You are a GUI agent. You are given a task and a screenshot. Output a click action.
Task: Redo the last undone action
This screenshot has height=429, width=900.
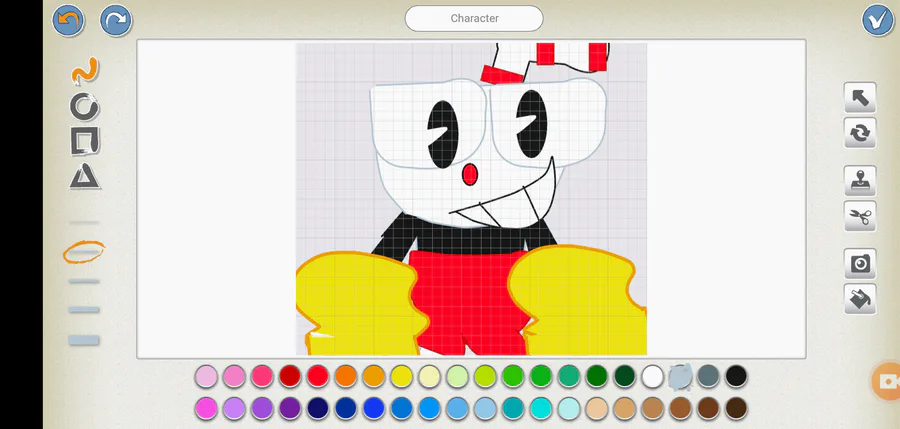point(116,21)
